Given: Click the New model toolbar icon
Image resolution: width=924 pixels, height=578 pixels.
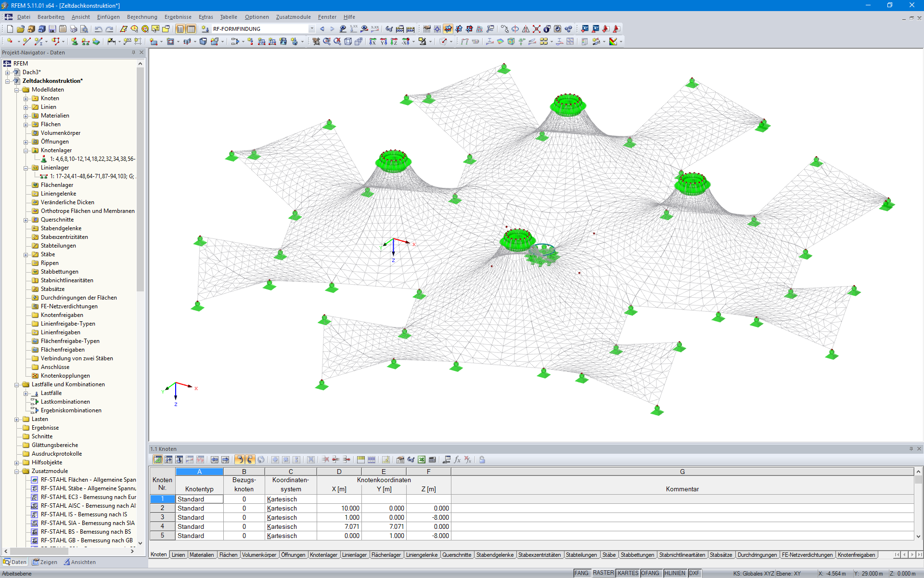Looking at the screenshot, I should (10, 29).
